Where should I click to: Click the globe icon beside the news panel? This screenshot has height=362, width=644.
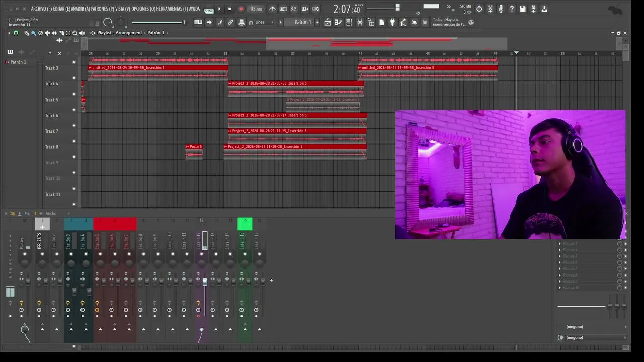[x=471, y=22]
